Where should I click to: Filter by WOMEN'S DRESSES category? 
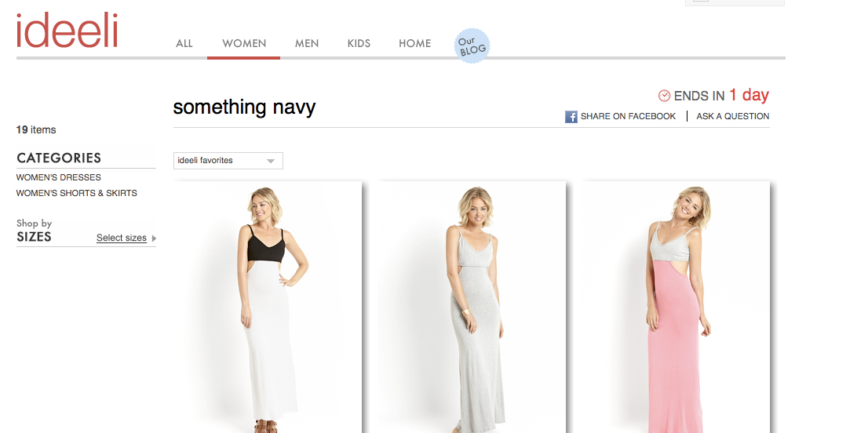[59, 177]
